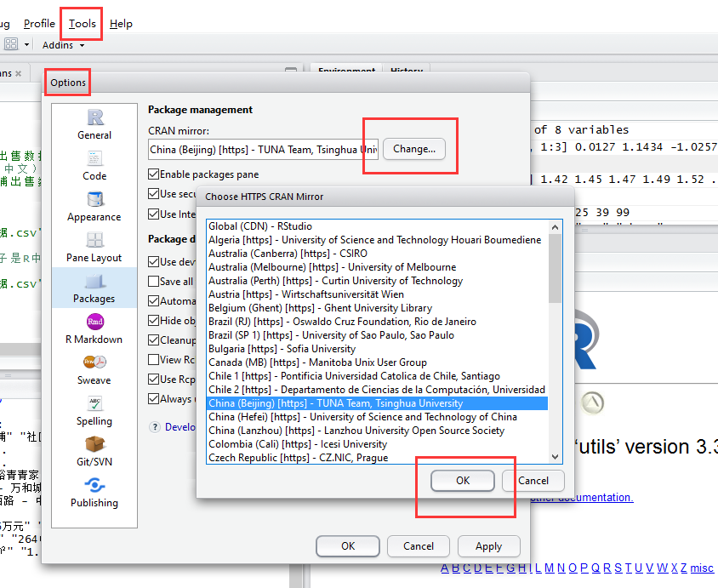718x588 pixels.
Task: Open the Pane Layout options section
Action: [94, 247]
